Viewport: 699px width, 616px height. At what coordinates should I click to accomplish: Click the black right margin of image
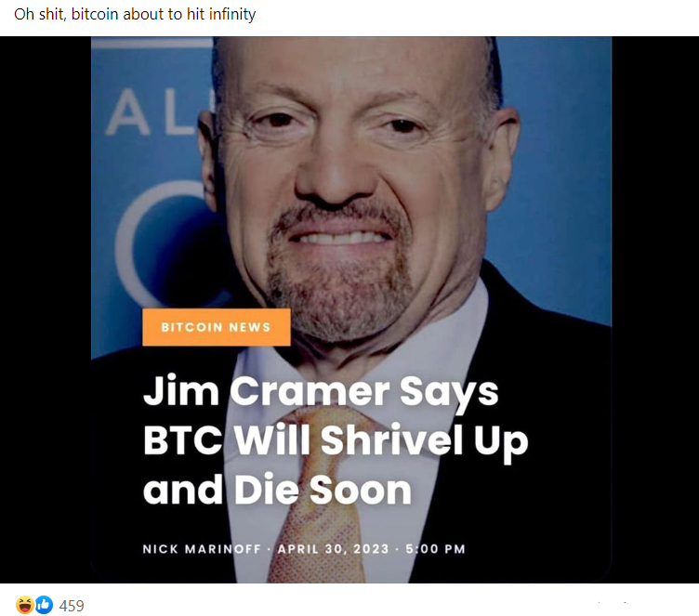coord(655,309)
